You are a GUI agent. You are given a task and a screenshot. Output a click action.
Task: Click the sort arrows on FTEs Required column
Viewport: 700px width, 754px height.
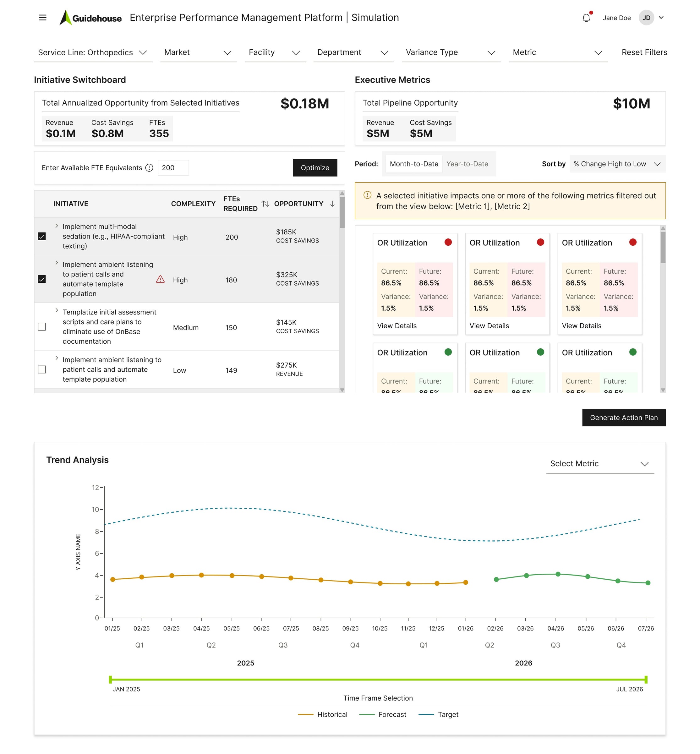[265, 204]
